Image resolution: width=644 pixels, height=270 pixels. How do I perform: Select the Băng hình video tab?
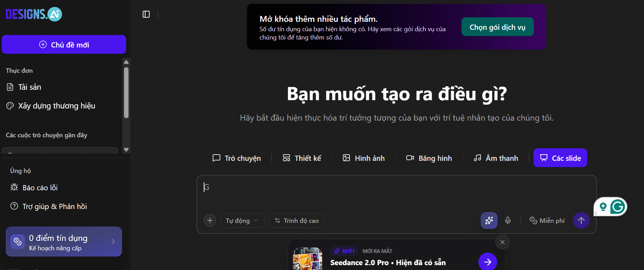click(x=429, y=158)
